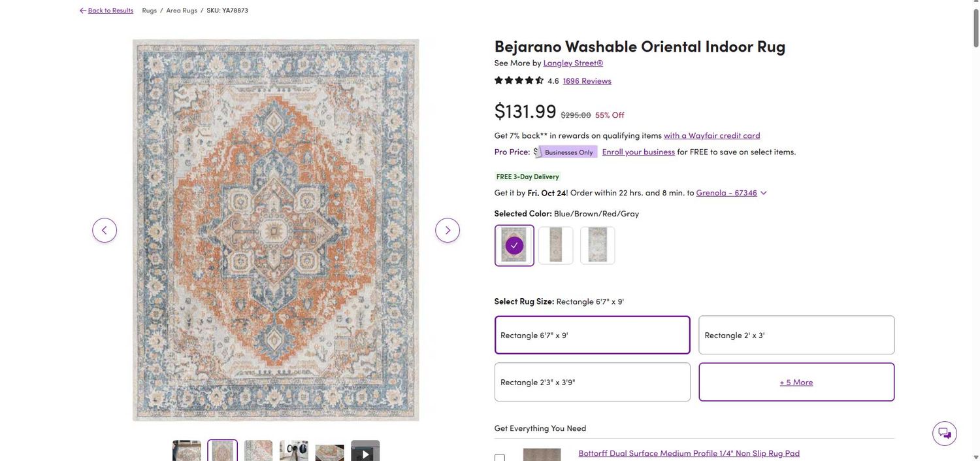The width and height of the screenshot is (980, 461).
Task: Open the Area Rugs breadcrumb
Action: (x=182, y=10)
